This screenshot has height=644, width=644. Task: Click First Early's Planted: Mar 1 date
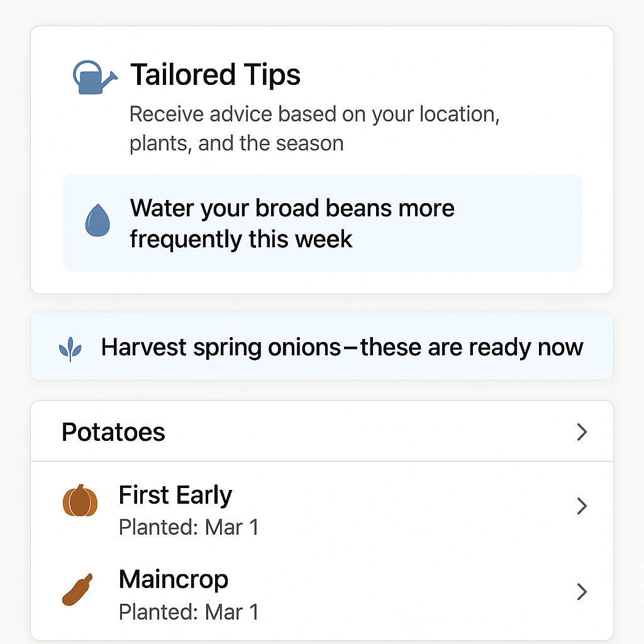[189, 527]
